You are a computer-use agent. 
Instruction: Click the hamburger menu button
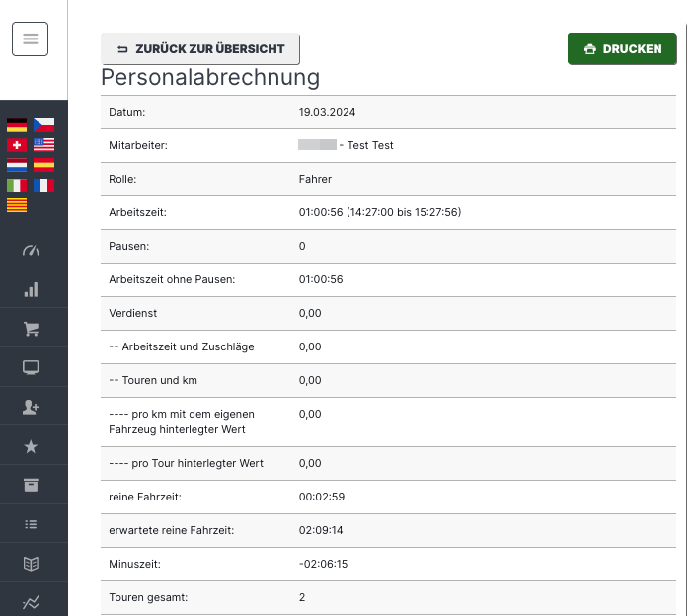[x=30, y=38]
